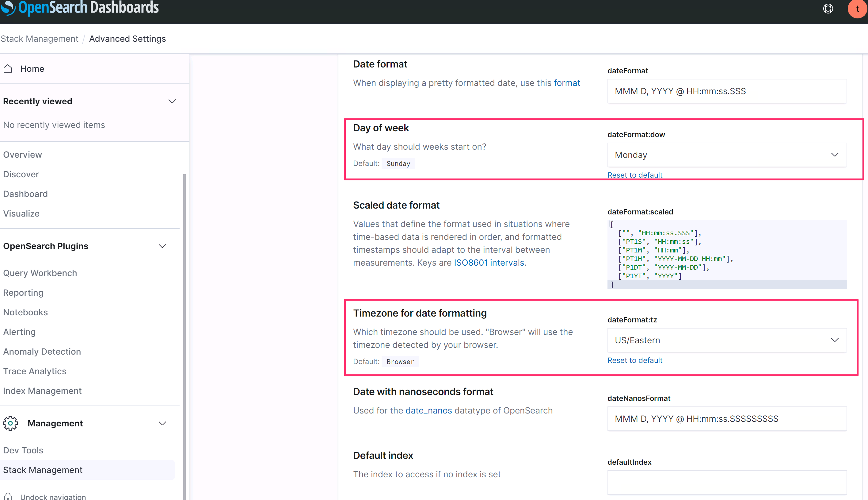Reset timezone setting to default
Viewport: 868px width, 500px height.
click(635, 360)
